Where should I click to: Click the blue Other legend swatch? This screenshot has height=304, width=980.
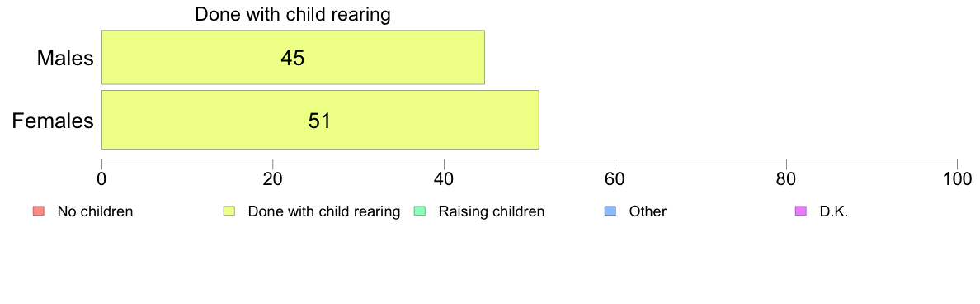tap(610, 211)
